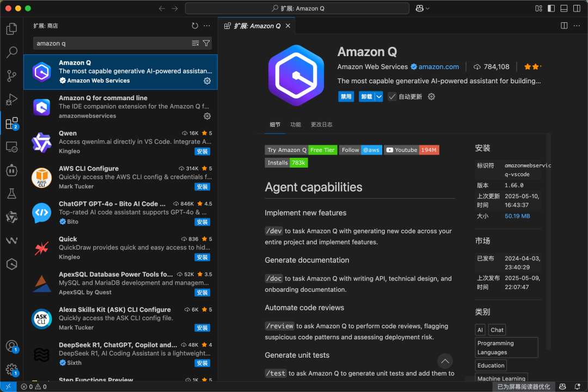Select the Chat category tag
The image size is (588, 392).
(497, 330)
